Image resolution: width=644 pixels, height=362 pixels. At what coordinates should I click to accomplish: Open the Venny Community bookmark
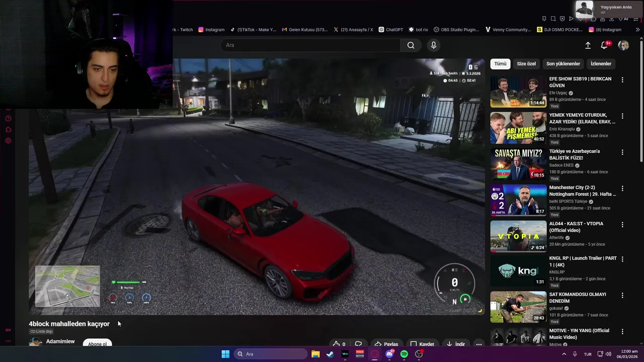(x=508, y=30)
